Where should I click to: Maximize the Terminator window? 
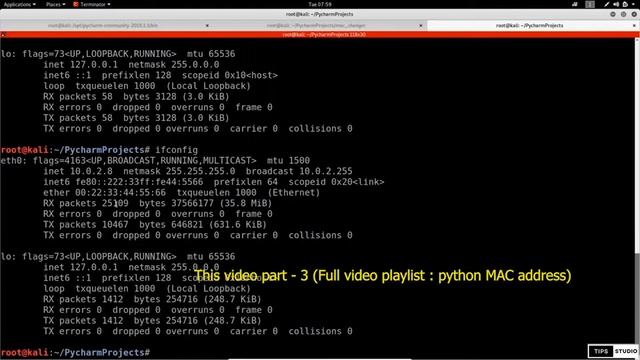pos(623,14)
